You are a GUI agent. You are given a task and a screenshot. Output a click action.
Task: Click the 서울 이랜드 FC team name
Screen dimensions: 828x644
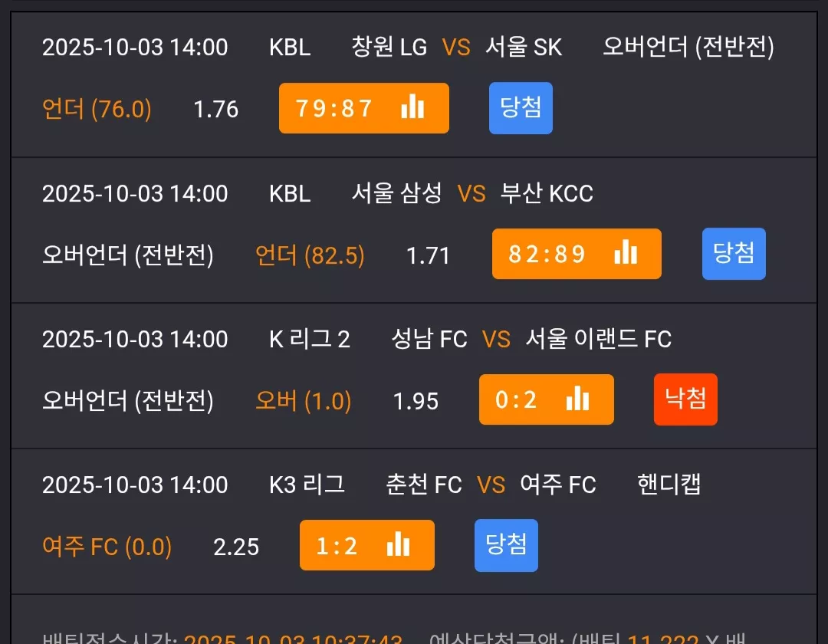(x=599, y=339)
